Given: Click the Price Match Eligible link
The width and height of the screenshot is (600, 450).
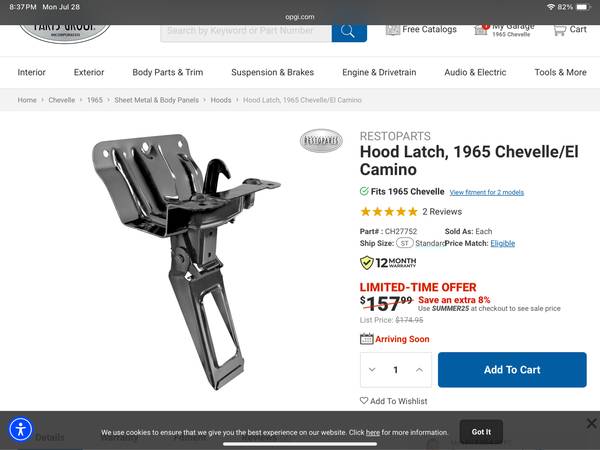Looking at the screenshot, I should pos(502,243).
